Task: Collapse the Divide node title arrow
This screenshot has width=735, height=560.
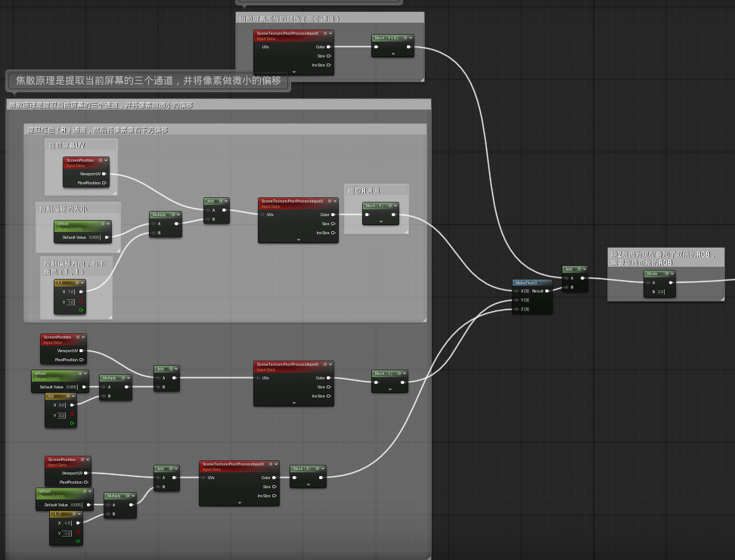Action: tap(671, 274)
